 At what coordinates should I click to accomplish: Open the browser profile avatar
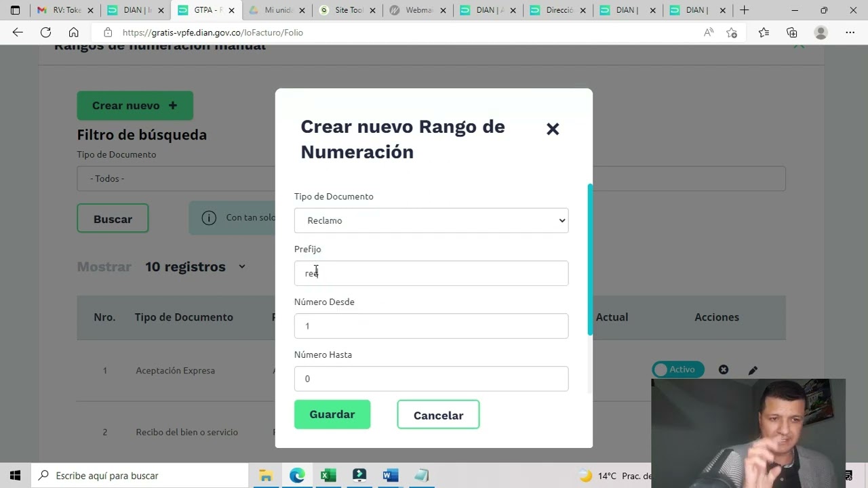(821, 33)
